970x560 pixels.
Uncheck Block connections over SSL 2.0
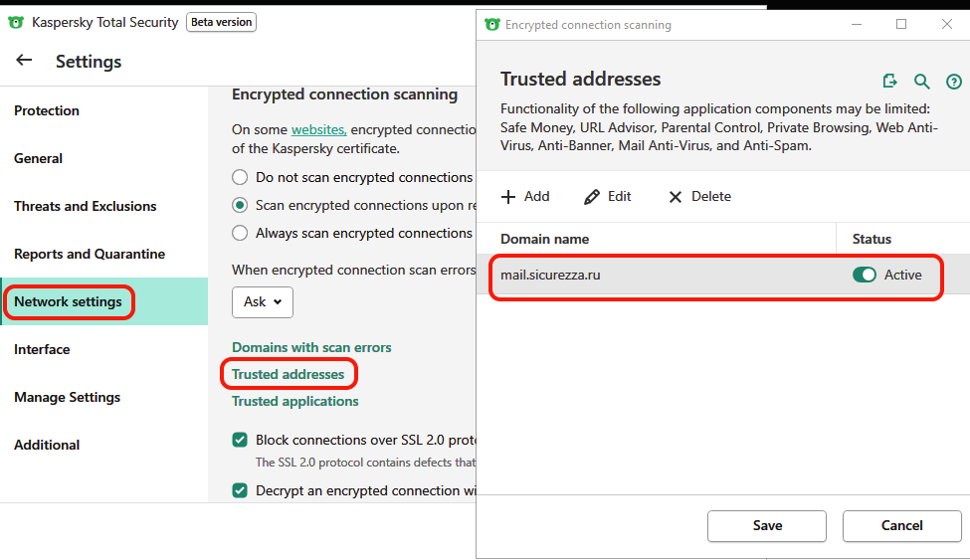(240, 440)
